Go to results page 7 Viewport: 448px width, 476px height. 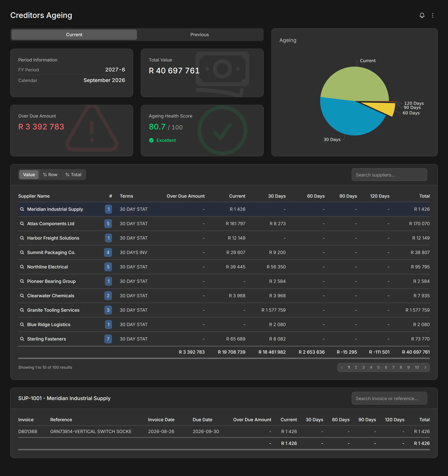tap(393, 367)
